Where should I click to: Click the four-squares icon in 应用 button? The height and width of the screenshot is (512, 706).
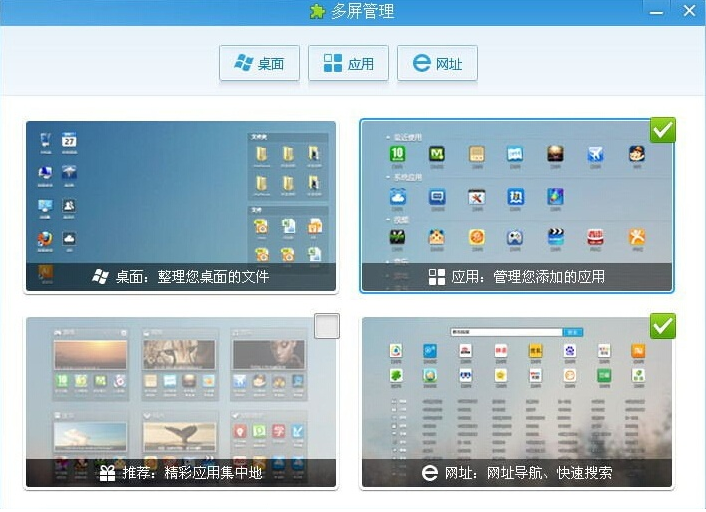[x=333, y=63]
